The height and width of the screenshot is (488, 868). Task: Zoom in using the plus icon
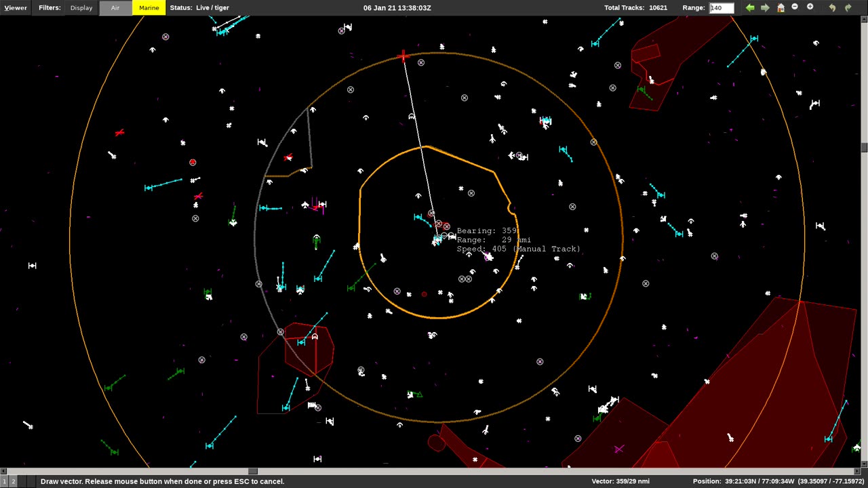810,7
